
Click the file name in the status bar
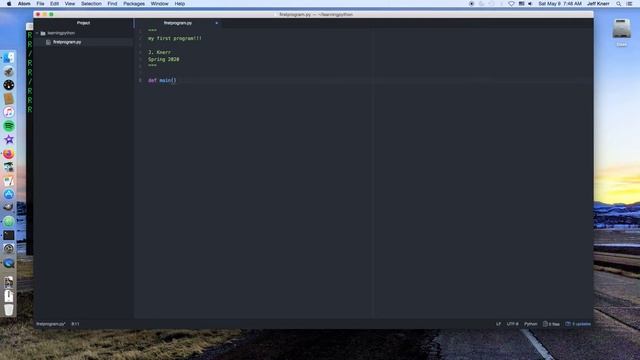click(51, 324)
